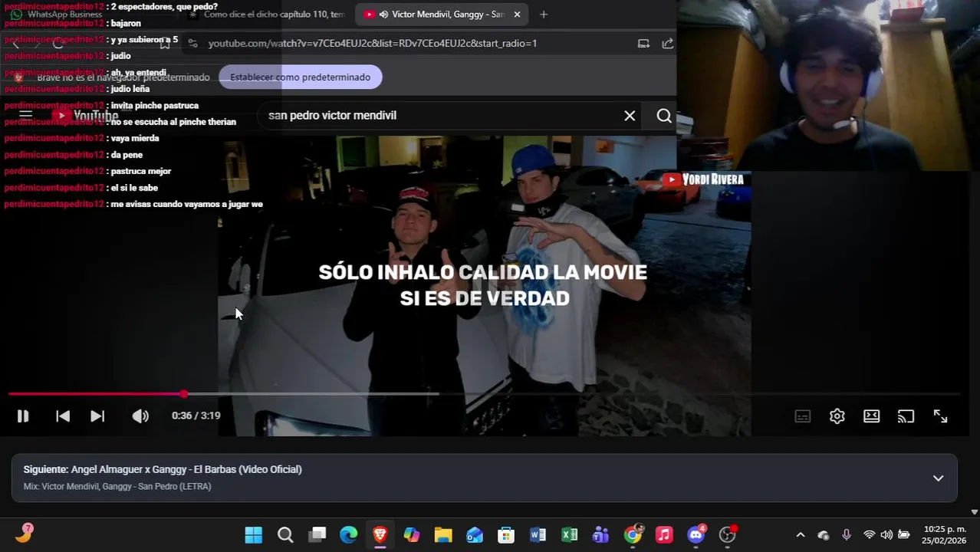Open Discord from taskbar
The image size is (980, 552).
coord(696,535)
